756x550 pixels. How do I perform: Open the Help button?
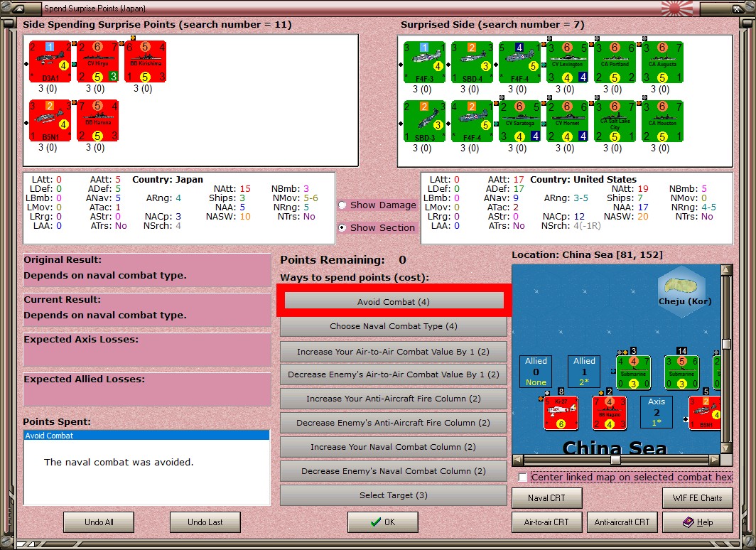click(698, 522)
